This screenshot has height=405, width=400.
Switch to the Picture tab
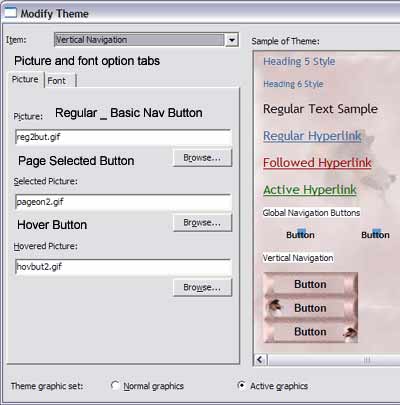coord(25,80)
